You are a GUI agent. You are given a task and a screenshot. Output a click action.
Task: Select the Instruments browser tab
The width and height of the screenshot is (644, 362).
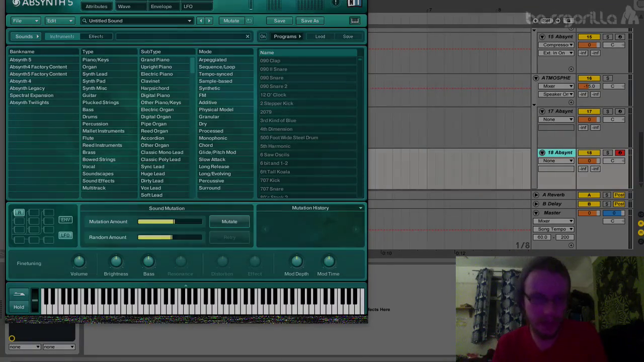point(62,36)
